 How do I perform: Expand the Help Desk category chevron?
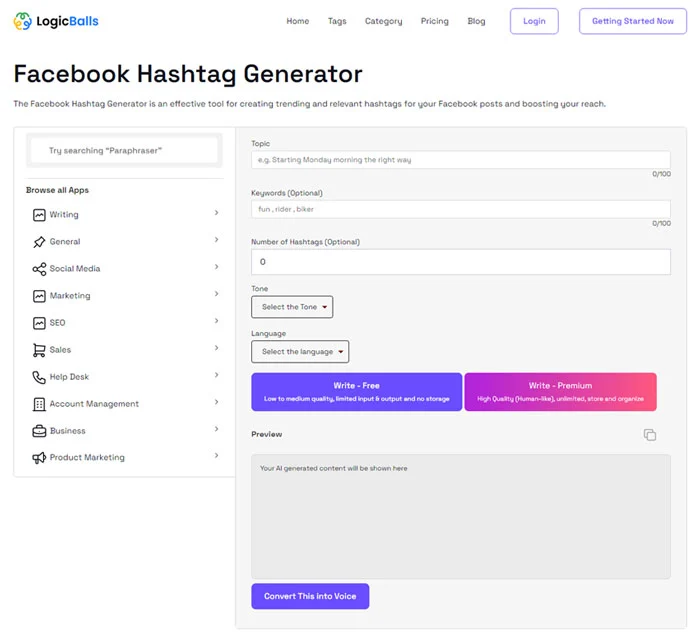(217, 375)
